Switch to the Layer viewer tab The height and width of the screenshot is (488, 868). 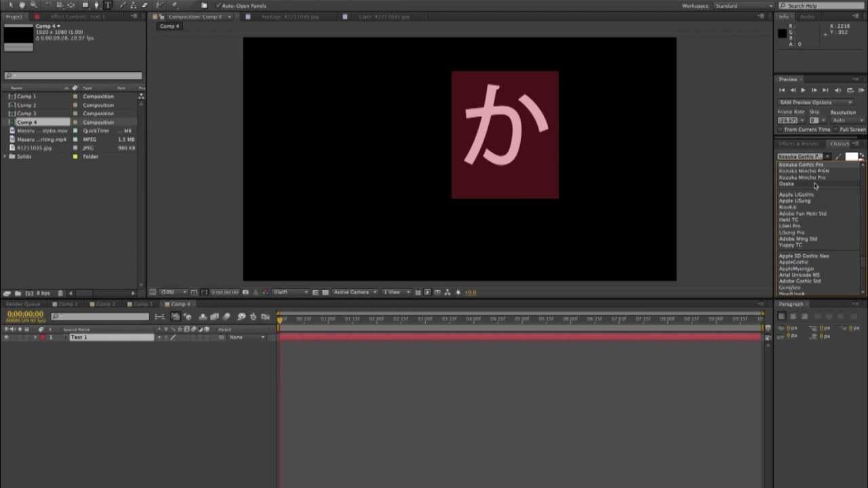pyautogui.click(x=385, y=16)
